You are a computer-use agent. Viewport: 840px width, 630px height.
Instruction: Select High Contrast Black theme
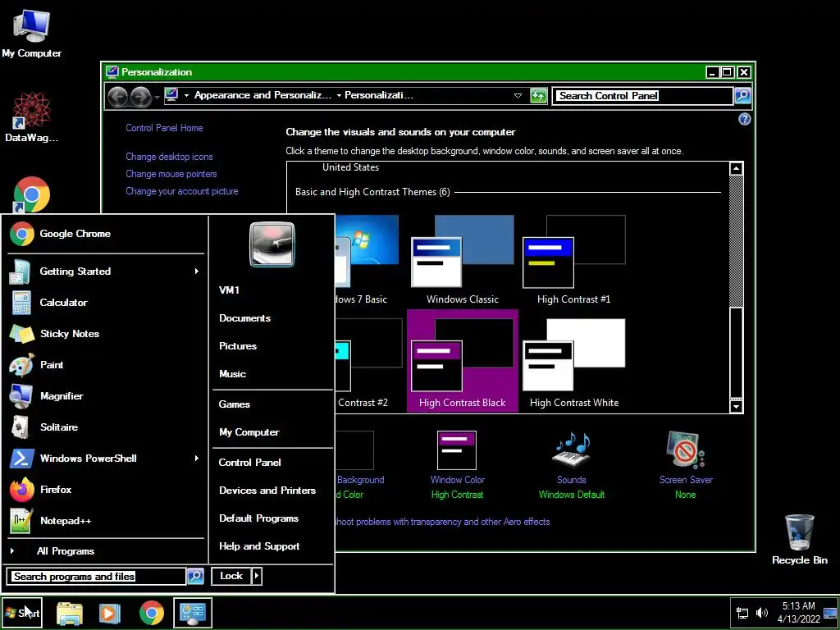[x=463, y=361]
